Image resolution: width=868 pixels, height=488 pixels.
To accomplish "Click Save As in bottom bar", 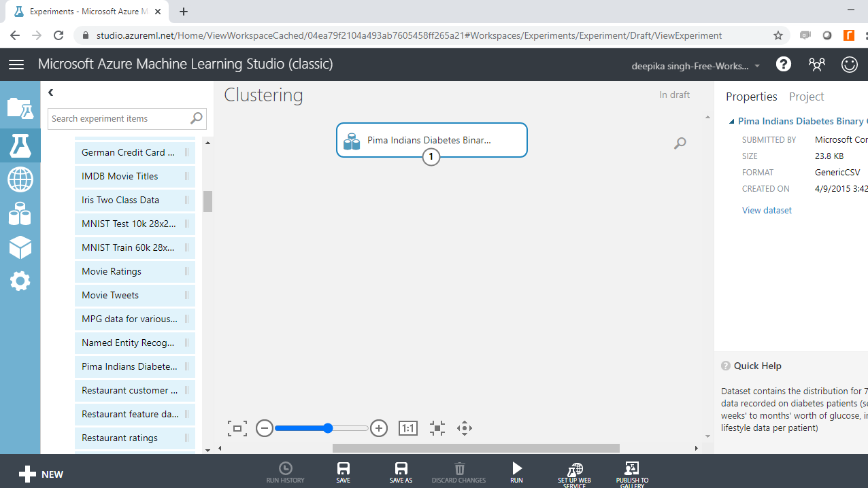I will (x=401, y=472).
